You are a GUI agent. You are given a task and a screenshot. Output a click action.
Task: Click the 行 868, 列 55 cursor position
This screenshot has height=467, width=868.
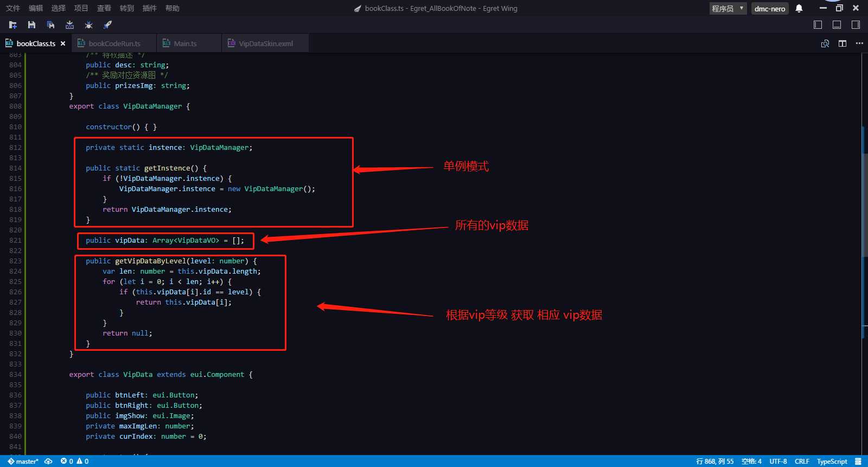[715, 462]
